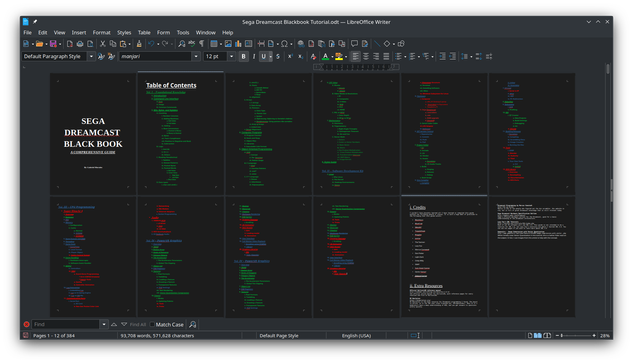Image resolution: width=633 pixels, height=363 pixels.
Task: Click the Print icon
Action: (x=80, y=44)
